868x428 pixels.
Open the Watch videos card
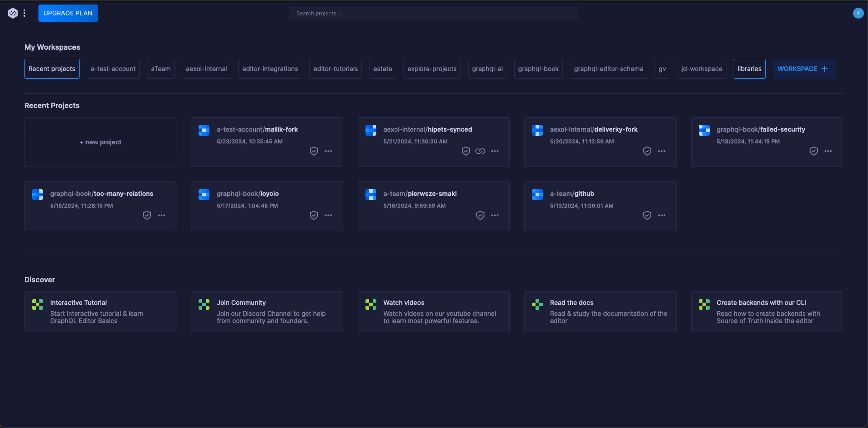(433, 312)
